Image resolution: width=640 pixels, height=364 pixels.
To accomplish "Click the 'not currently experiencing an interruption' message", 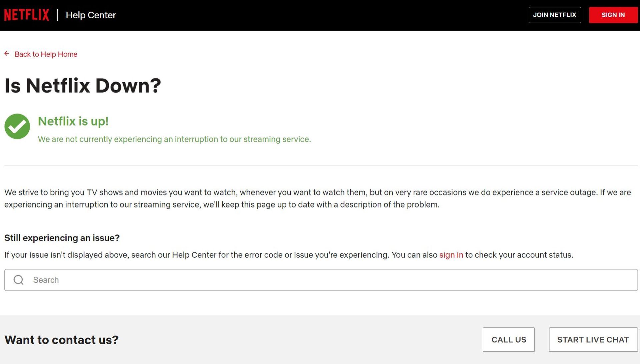I will tap(174, 139).
